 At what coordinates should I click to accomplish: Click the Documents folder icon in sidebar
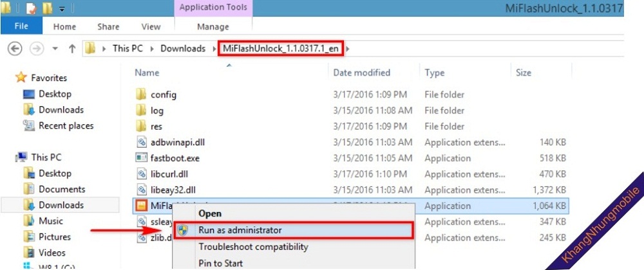point(29,189)
